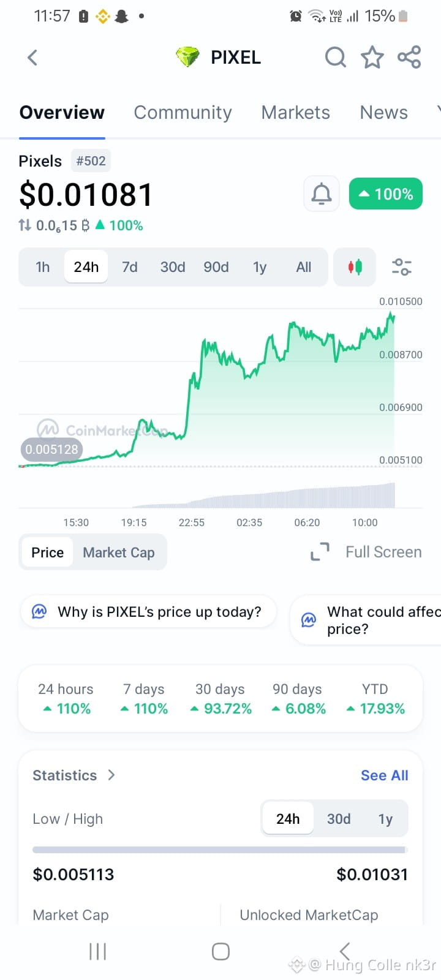Open the green 100% change dropdown
The image size is (441, 980).
tap(386, 194)
